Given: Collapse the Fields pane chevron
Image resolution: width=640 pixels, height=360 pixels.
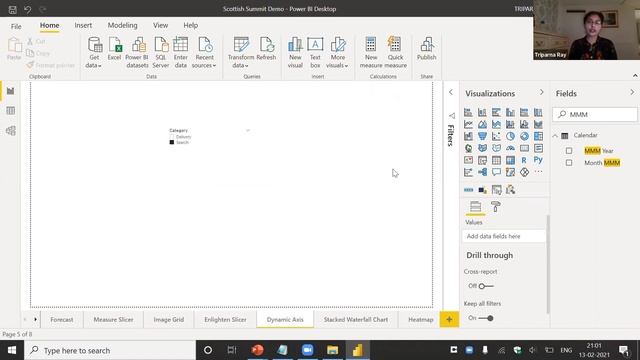Looking at the screenshot, I should tap(632, 93).
